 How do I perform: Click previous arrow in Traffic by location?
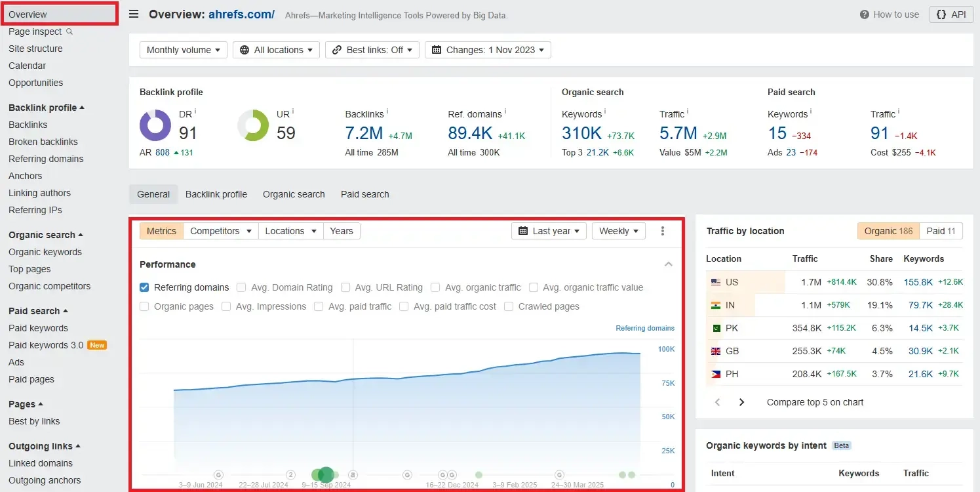[x=717, y=402]
